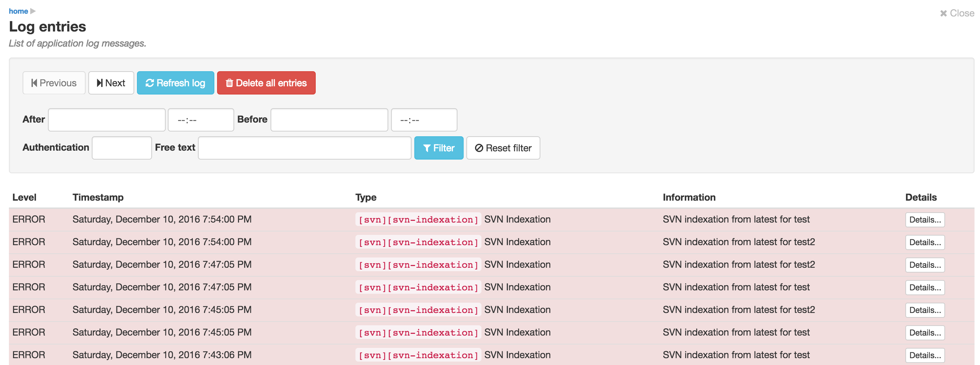Click the Before time field
This screenshot has height=365, width=980.
click(424, 120)
